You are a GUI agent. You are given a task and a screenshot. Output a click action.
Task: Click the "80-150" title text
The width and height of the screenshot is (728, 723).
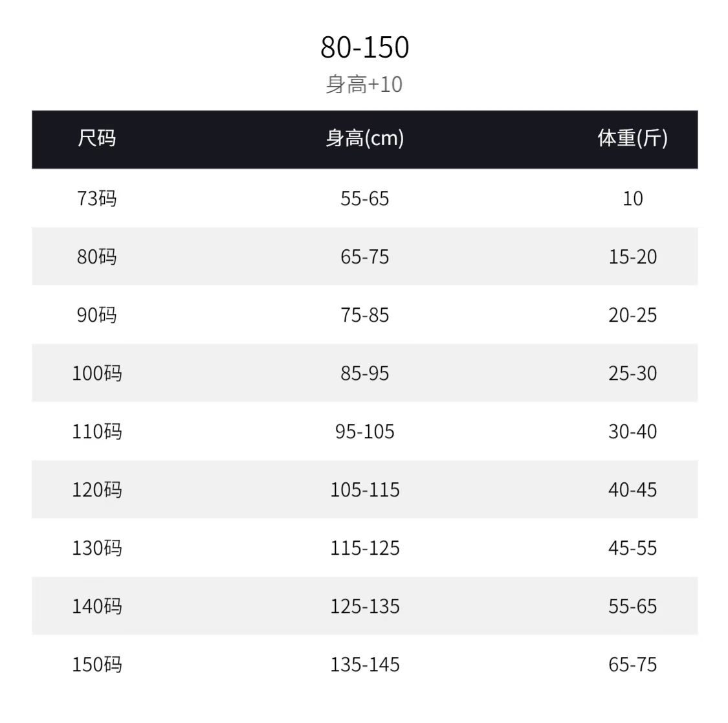(x=364, y=47)
